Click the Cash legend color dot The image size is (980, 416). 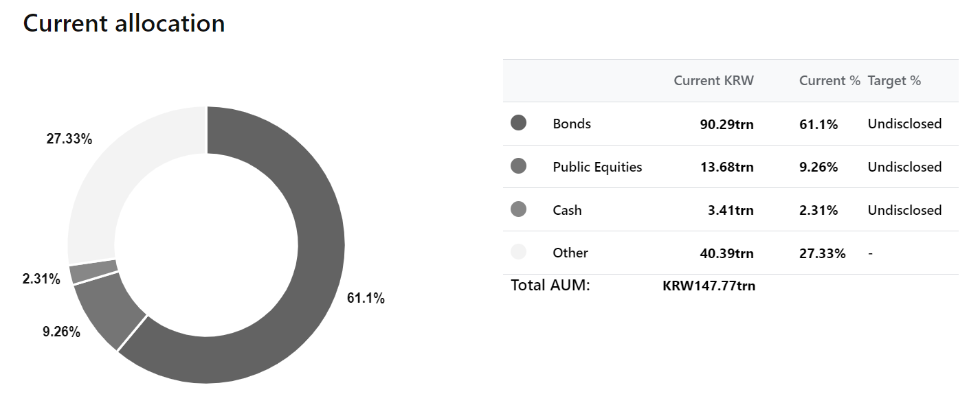click(519, 209)
